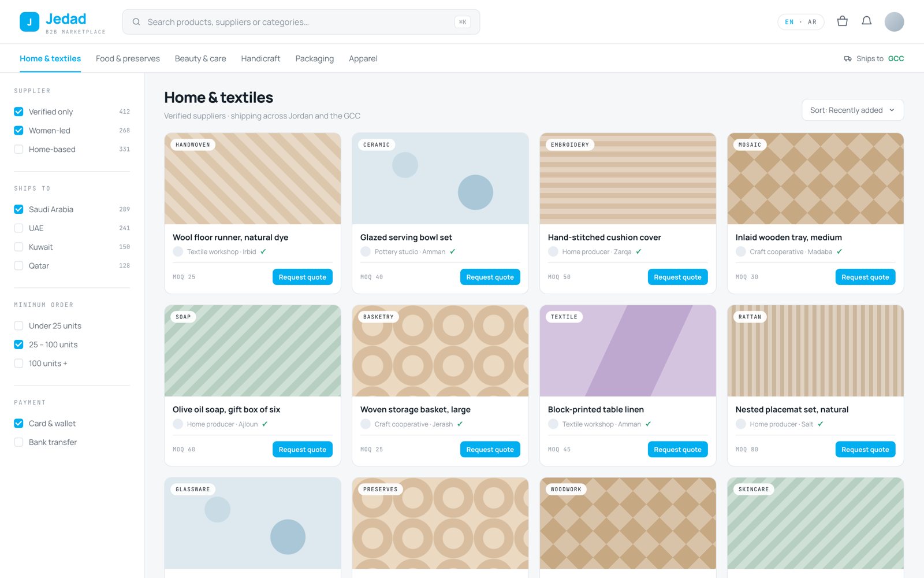Open the Handwoven wool runner thumbnail
The width and height of the screenshot is (924, 578).
(x=252, y=179)
